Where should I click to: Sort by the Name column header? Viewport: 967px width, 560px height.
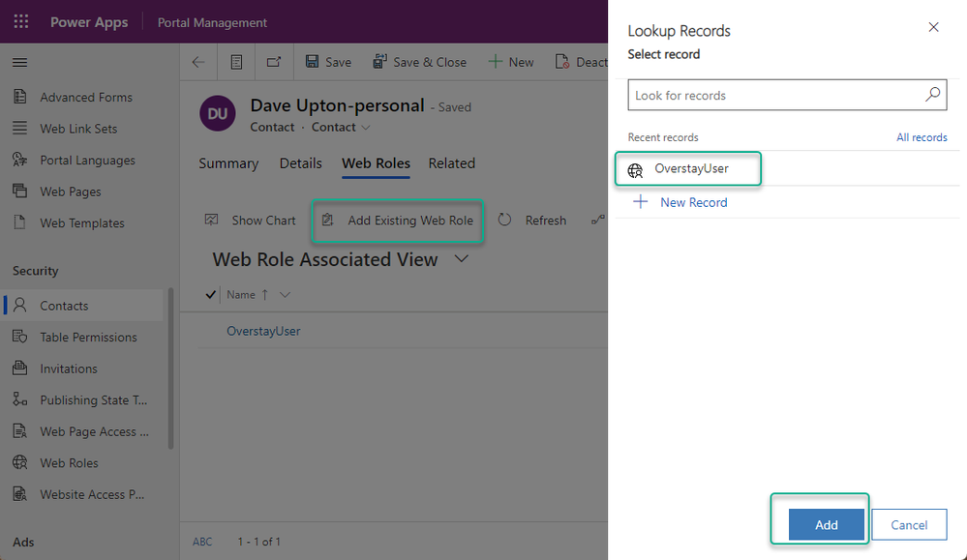point(240,294)
